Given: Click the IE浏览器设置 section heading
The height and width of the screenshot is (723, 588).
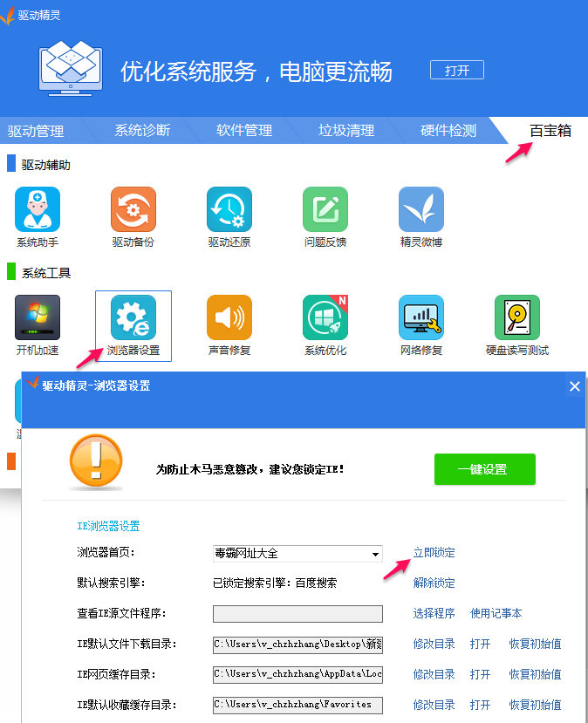Looking at the screenshot, I should (108, 526).
